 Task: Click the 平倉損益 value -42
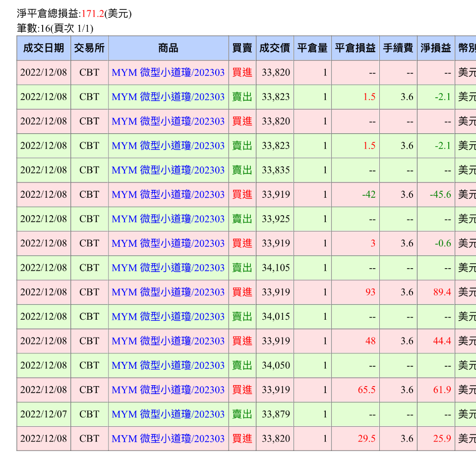tap(369, 194)
